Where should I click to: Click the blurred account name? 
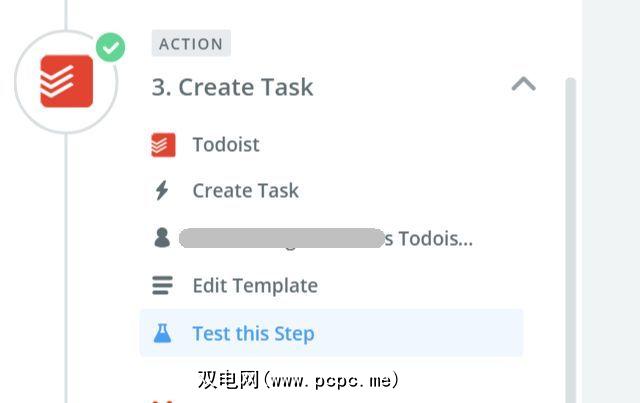point(281,239)
